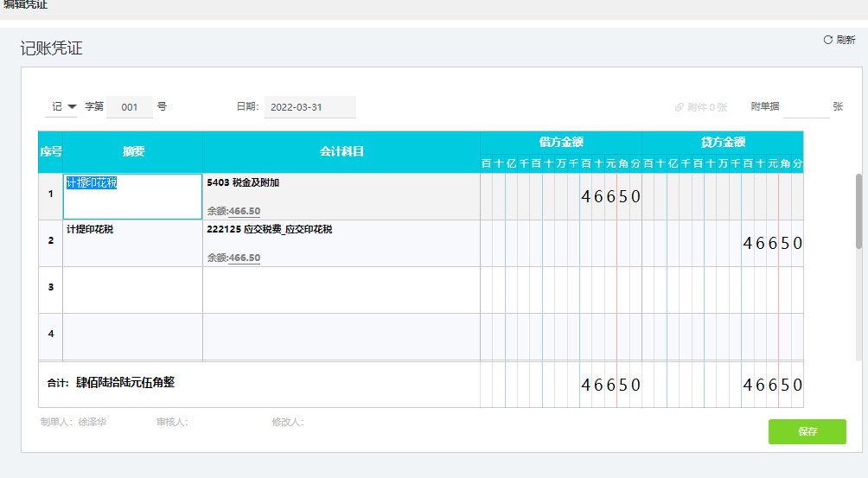868x478 pixels.
Task: Click the voucher number field 001
Action: (x=130, y=107)
